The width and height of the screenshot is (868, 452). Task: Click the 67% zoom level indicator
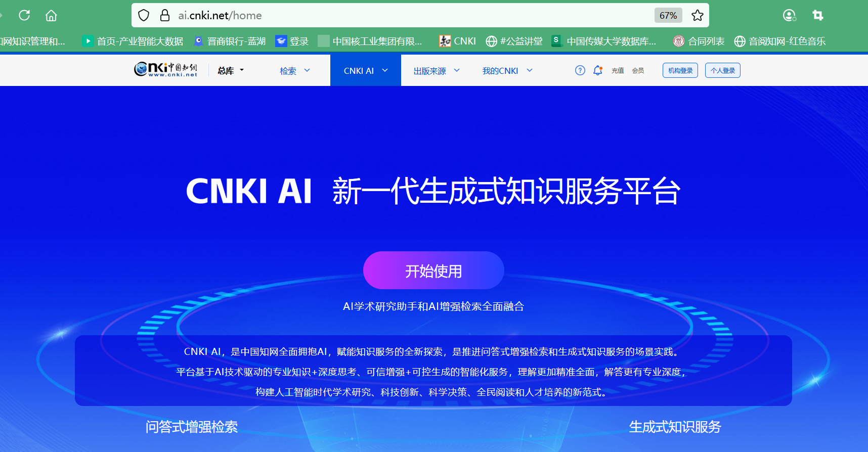click(668, 16)
